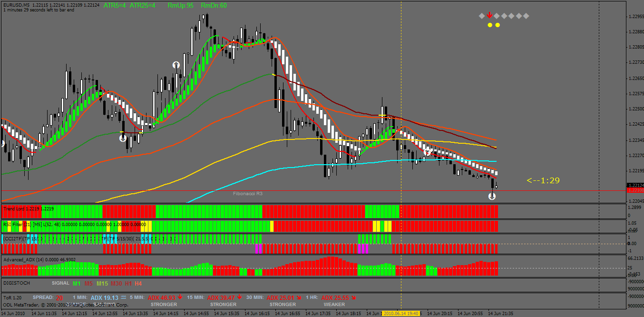
Task: Select the right yellow dot indicator
Action: [498, 25]
